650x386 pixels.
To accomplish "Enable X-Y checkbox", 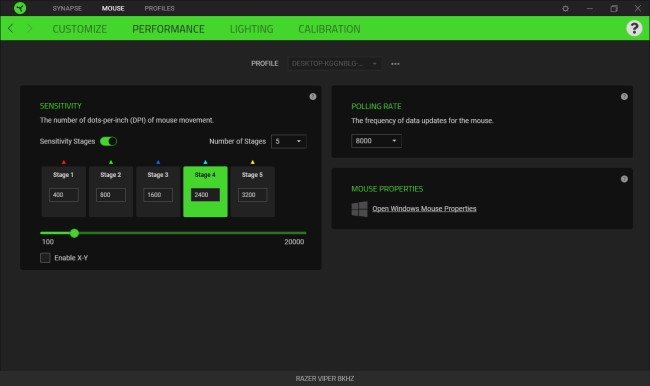I will pyautogui.click(x=45, y=257).
